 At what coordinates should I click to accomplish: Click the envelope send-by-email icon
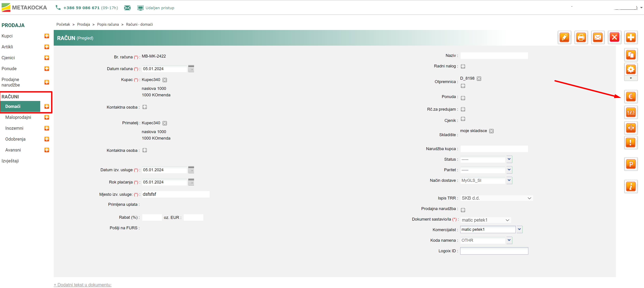click(x=597, y=38)
